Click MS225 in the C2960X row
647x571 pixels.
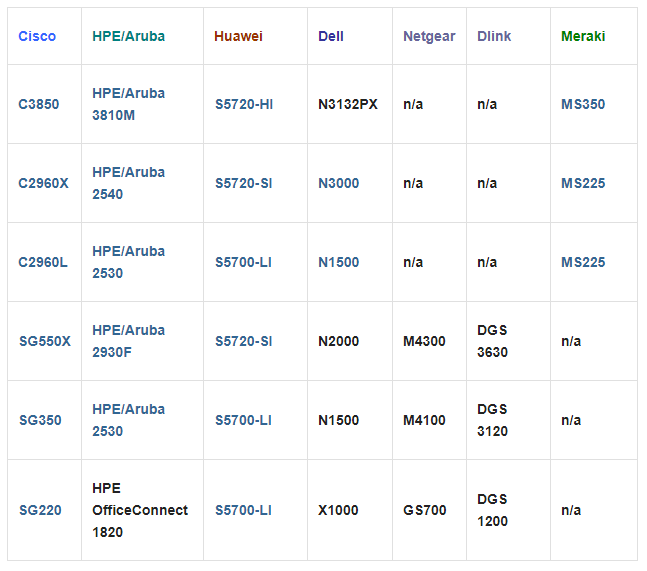coord(583,183)
